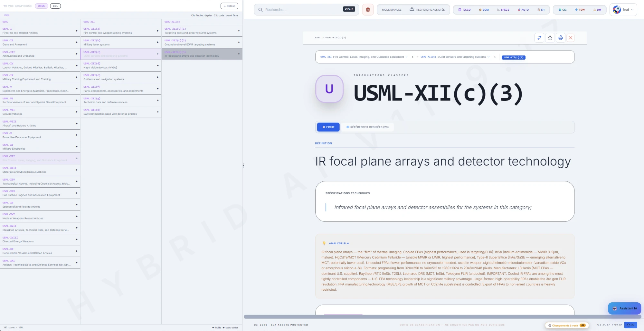Switch to the CCL pill in graphic view
Image resolution: width=644 pixels, height=331 pixels.
[55, 6]
